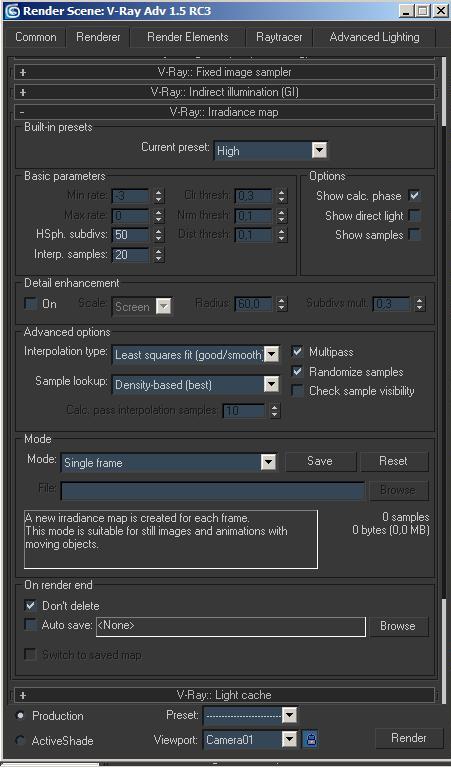Click the Mode File path field
Screen dimensions: 451x768
(213, 490)
